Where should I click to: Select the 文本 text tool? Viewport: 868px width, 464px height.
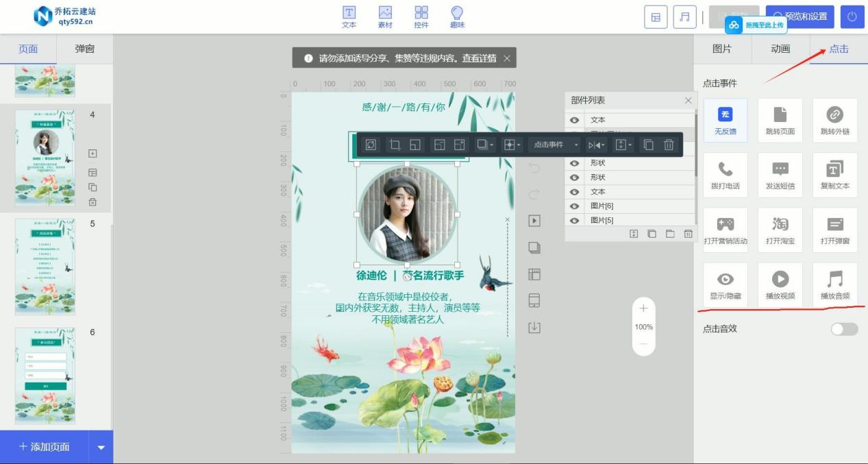tap(349, 17)
